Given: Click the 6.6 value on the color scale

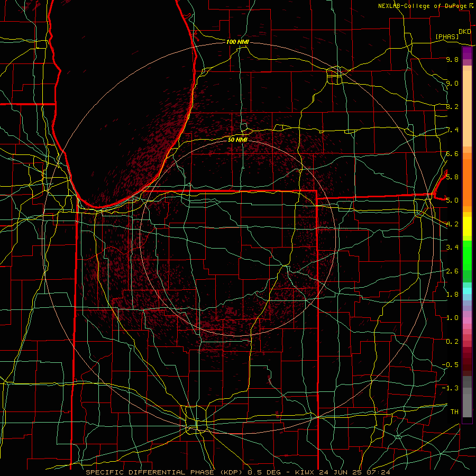Looking at the screenshot, I should [452, 153].
